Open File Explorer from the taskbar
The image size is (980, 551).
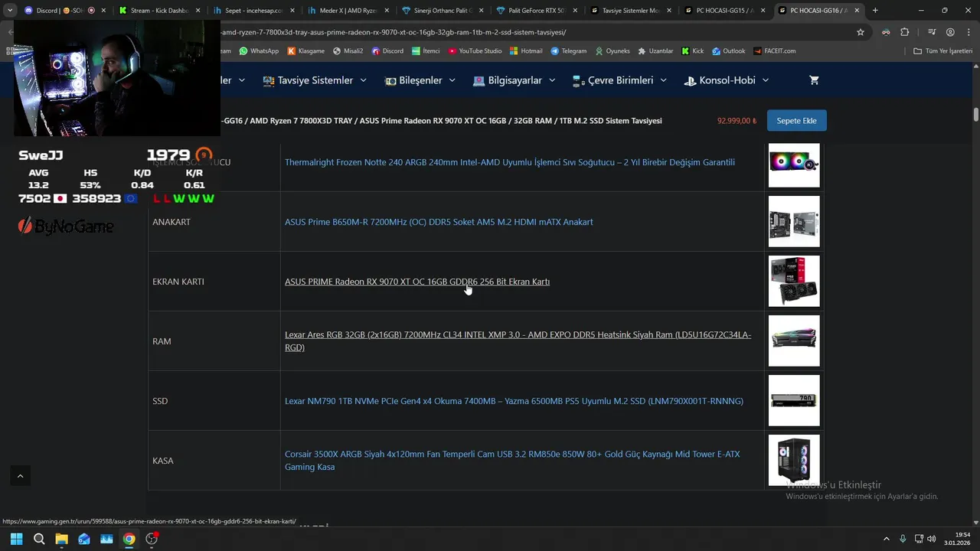[61, 539]
